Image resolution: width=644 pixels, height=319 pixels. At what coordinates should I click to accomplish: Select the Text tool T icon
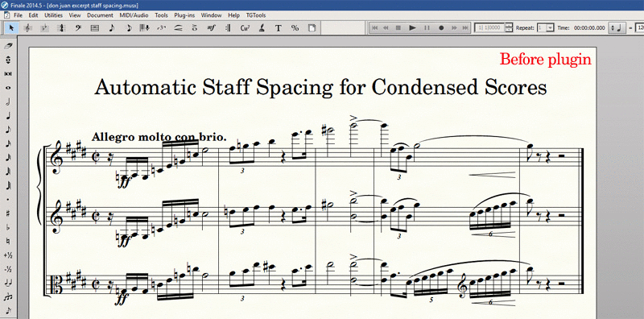279,27
